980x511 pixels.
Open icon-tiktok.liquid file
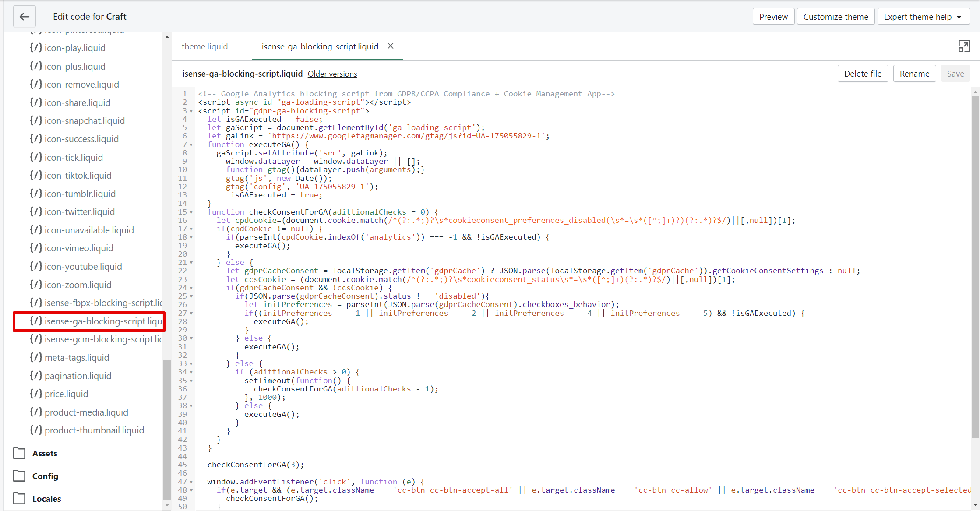[x=71, y=176]
